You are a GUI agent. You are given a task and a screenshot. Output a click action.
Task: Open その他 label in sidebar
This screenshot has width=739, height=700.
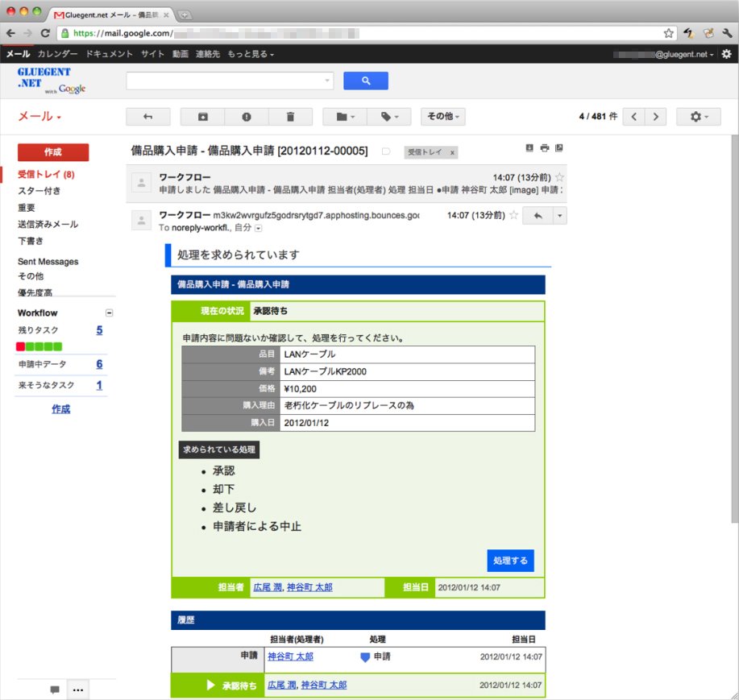pyautogui.click(x=31, y=276)
